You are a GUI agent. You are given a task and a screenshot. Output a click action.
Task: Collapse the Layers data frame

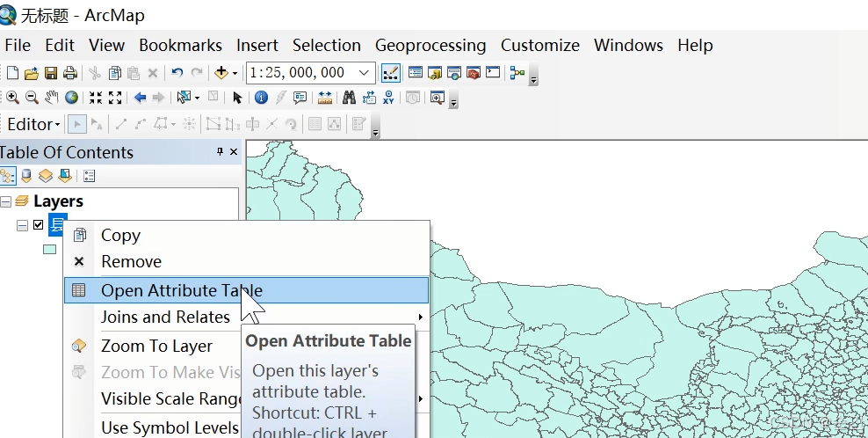[x=6, y=201]
